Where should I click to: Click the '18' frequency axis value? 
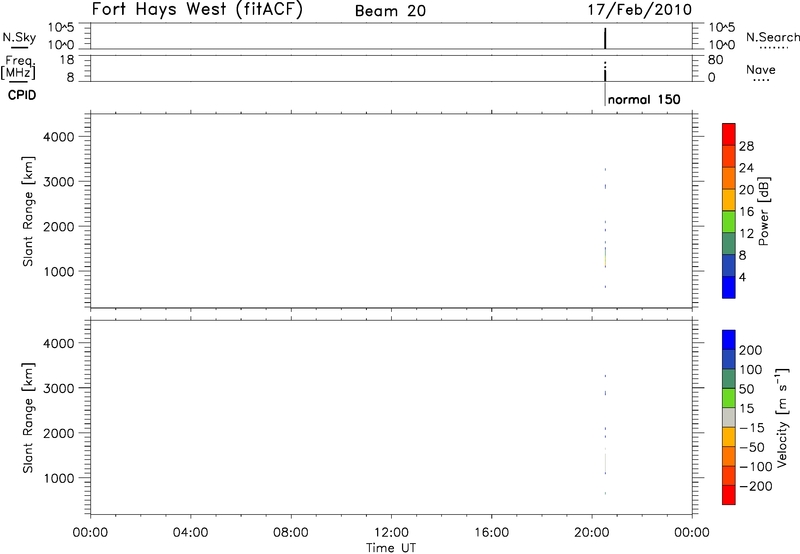point(66,60)
